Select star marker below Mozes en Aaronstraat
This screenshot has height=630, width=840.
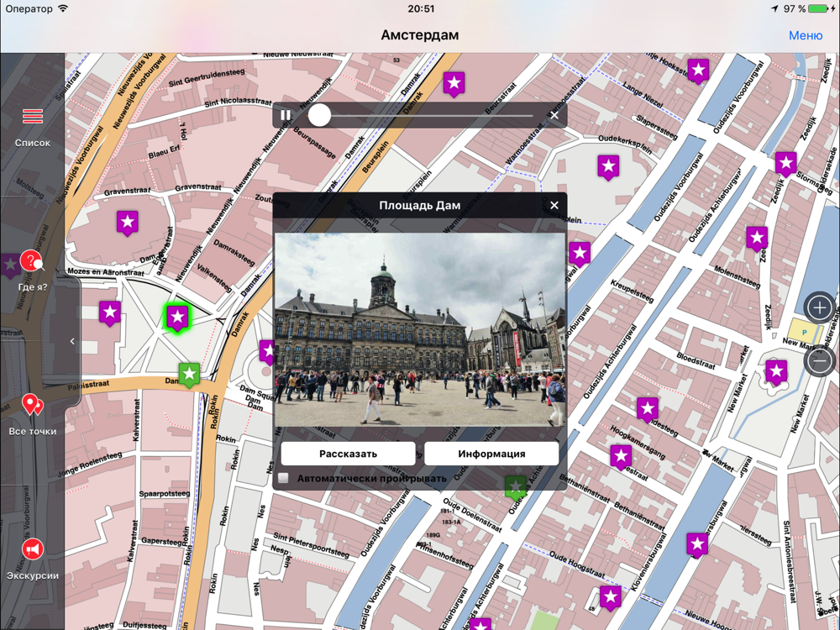click(110, 312)
